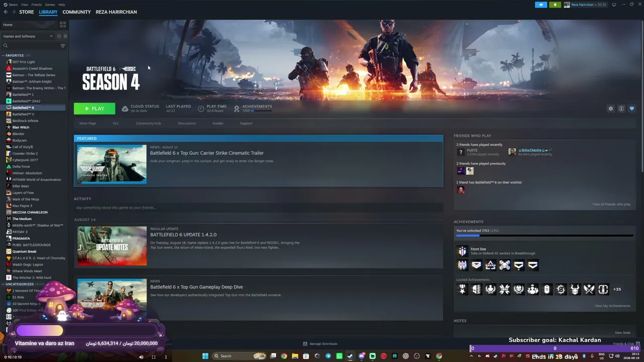The width and height of the screenshot is (644, 362).
Task: Select Assassin's Creed Shadows in library
Action: [32, 68]
